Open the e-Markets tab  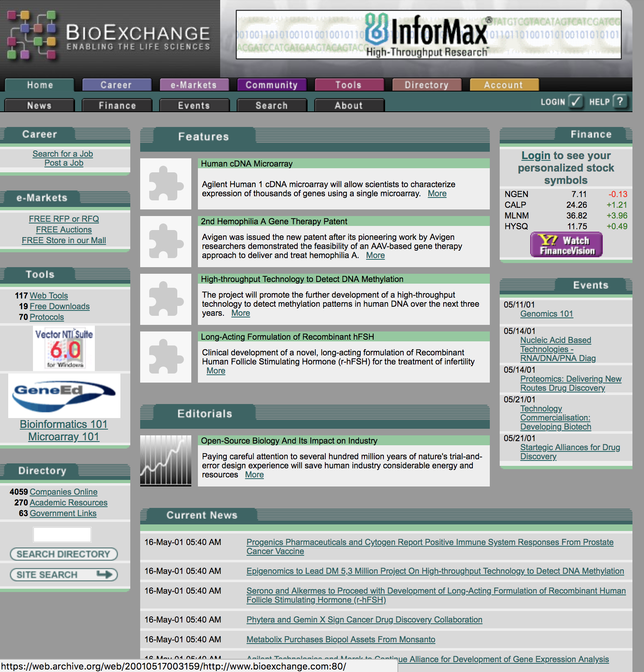194,85
